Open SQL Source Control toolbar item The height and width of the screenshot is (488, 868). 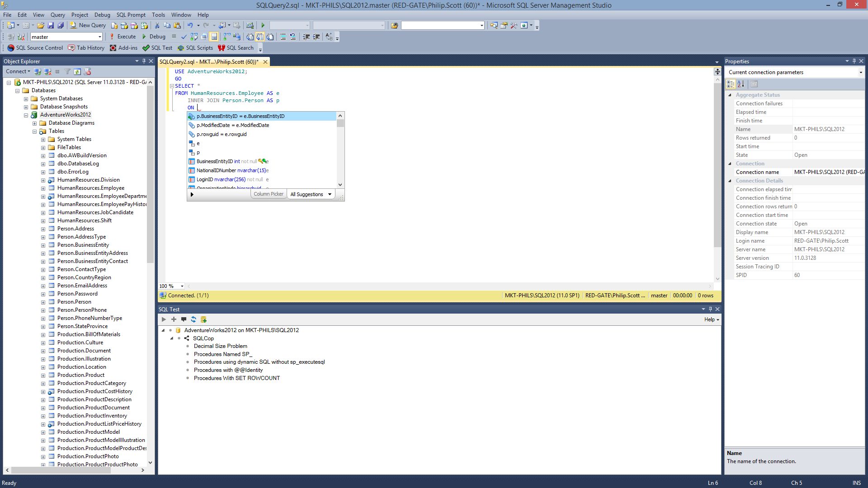click(35, 48)
